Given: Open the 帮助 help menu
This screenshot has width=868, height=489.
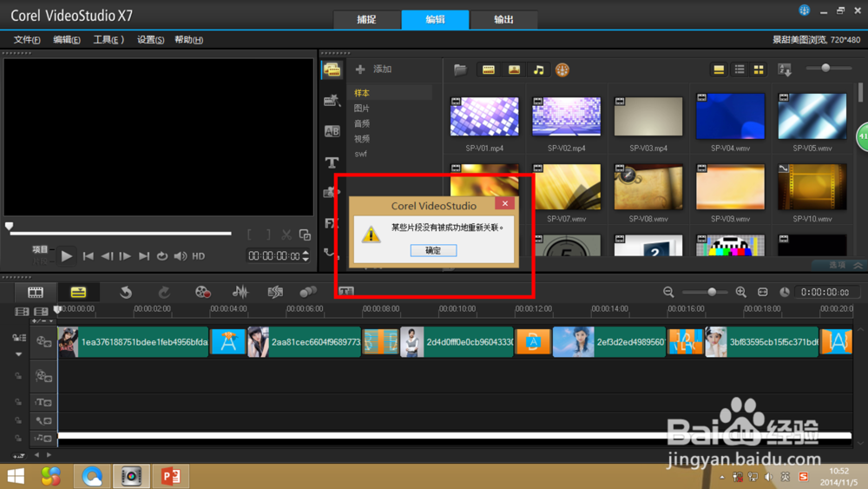Looking at the screenshot, I should 188,40.
